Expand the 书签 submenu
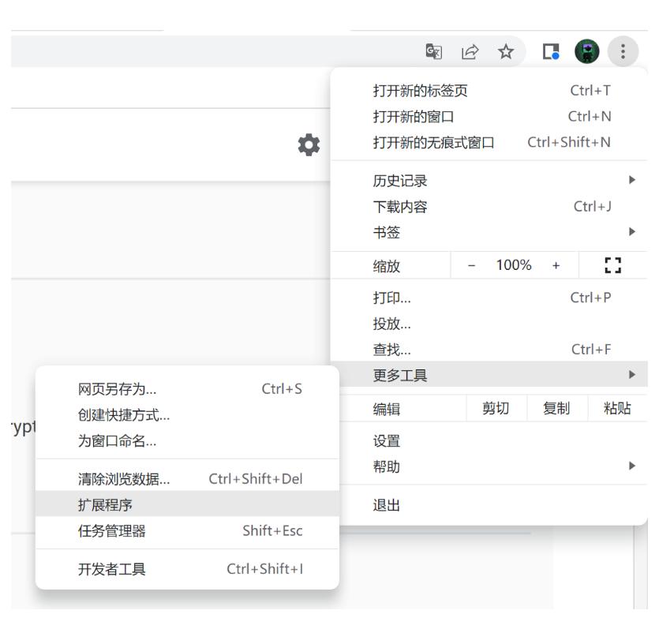Viewport: 670px width, 644px height. tap(489, 233)
